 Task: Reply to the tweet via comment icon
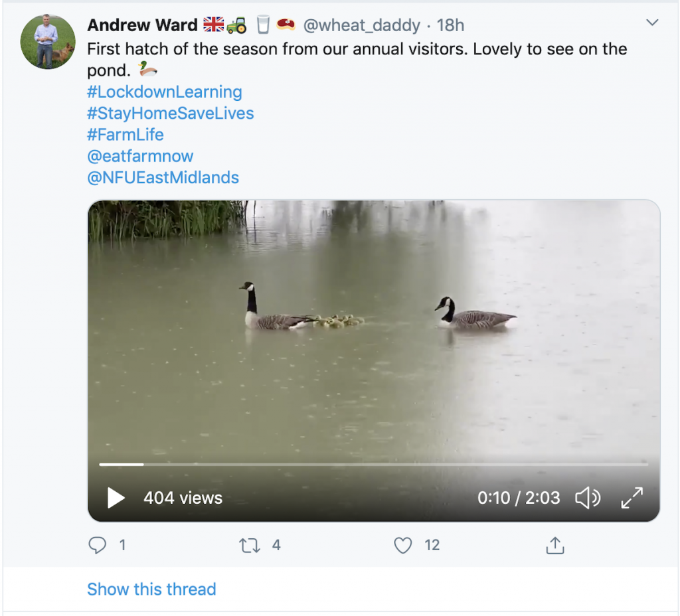click(98, 546)
